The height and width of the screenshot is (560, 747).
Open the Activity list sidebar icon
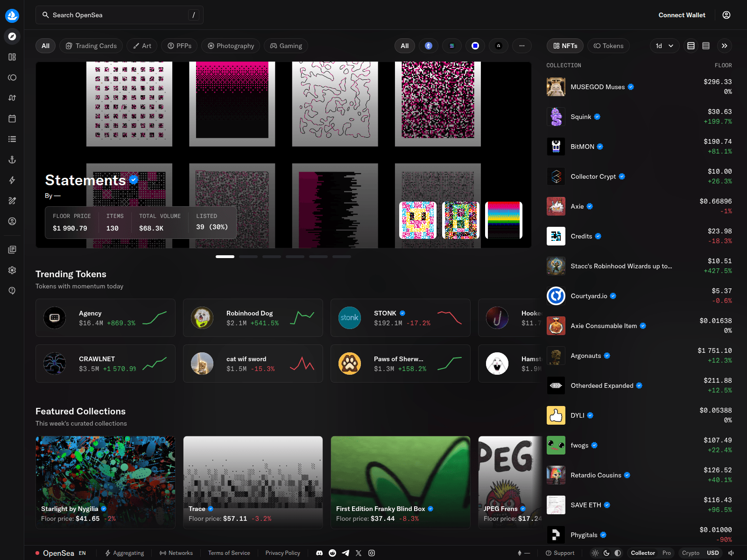[12, 139]
